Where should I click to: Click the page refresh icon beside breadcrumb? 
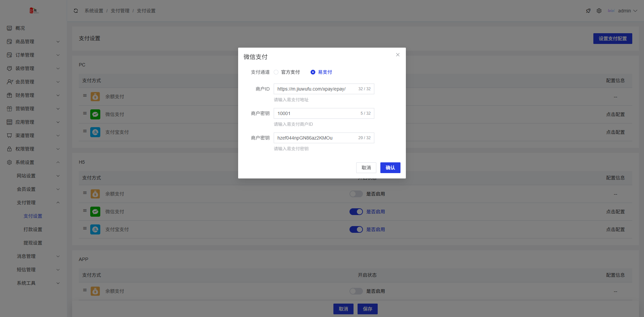(75, 11)
